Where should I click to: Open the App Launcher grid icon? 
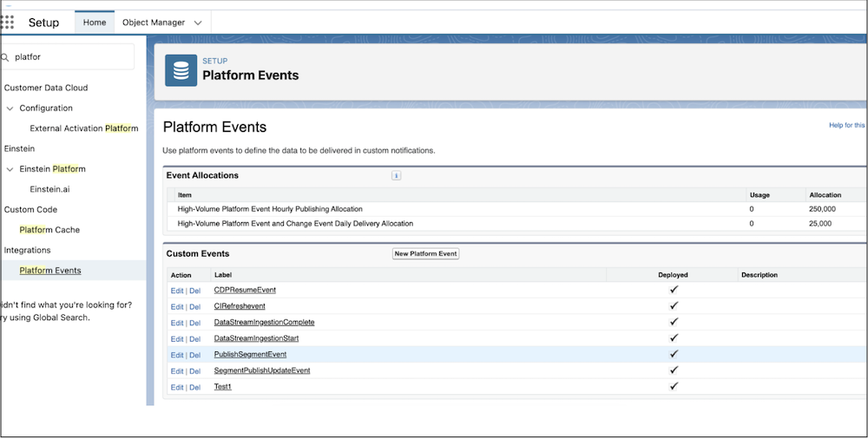[7, 23]
